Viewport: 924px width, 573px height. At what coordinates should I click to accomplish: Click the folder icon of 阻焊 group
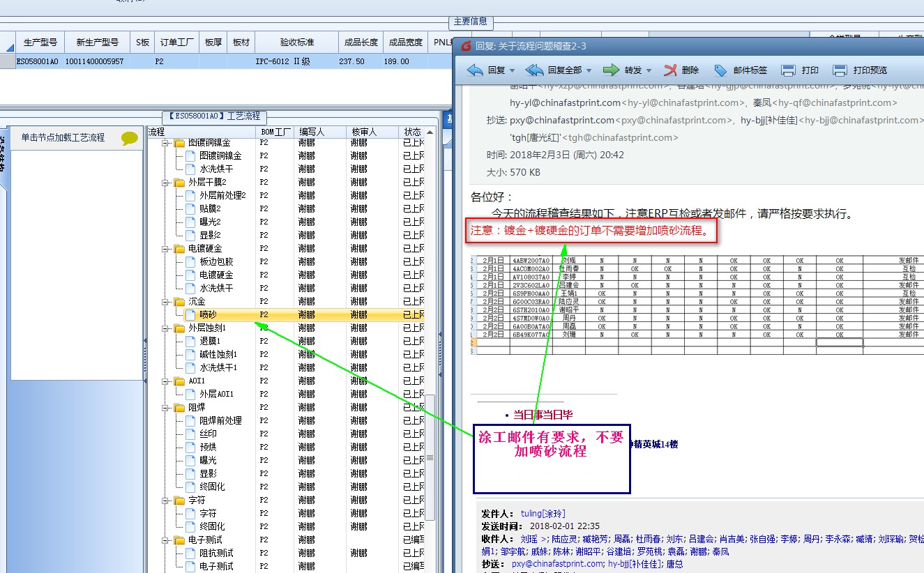(180, 408)
